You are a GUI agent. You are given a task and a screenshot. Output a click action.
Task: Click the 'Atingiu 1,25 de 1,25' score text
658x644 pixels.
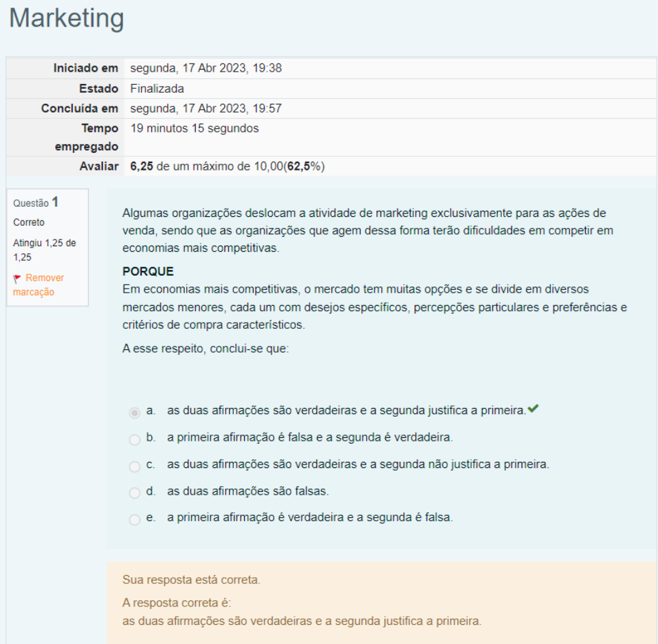(44, 250)
